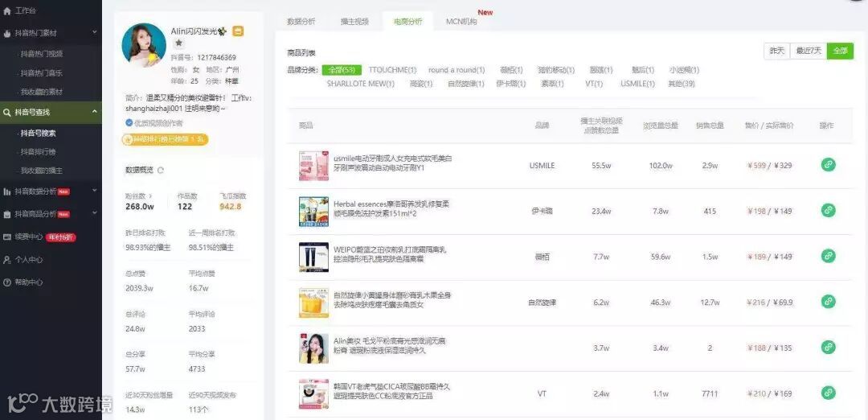Collapse the 抖音号查找 section chevron

(x=94, y=112)
